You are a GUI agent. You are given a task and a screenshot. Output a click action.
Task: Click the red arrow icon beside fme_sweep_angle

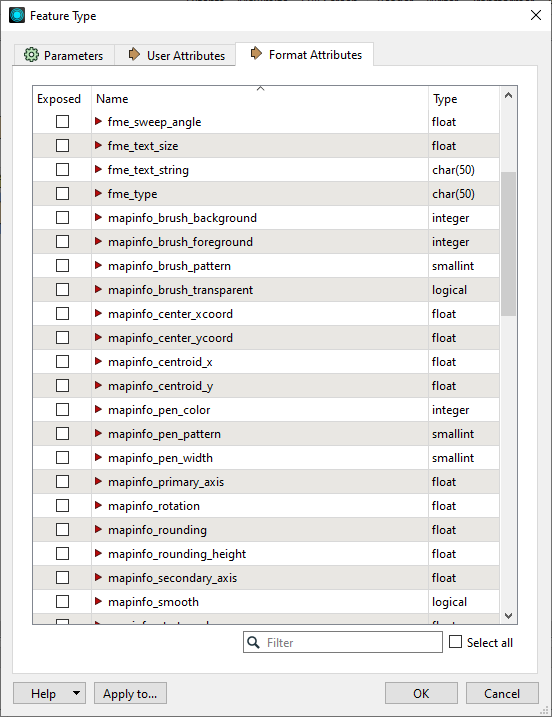click(98, 121)
